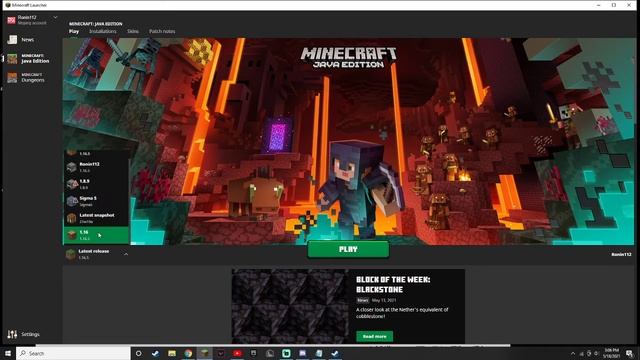Choose the Ronin112 installation from list
Screen dimensions: 640x360
pyautogui.click(x=97, y=167)
